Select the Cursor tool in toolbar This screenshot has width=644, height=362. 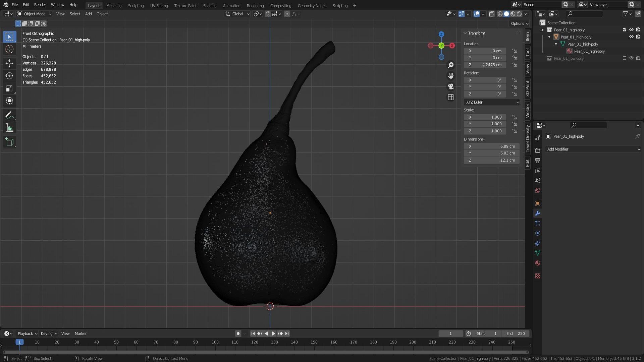click(x=9, y=49)
